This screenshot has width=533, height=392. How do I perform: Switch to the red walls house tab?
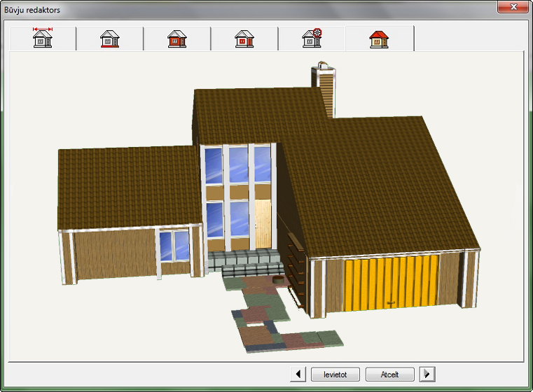coord(177,38)
